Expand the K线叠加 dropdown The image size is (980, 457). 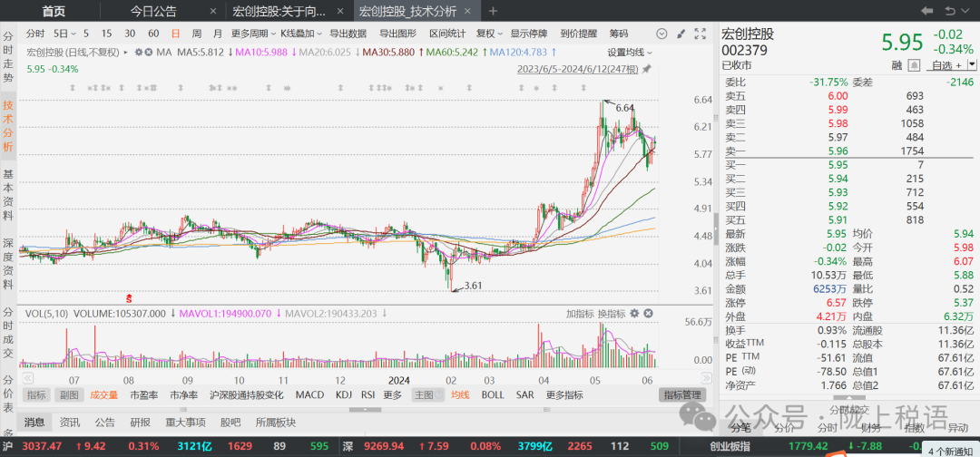tap(298, 34)
